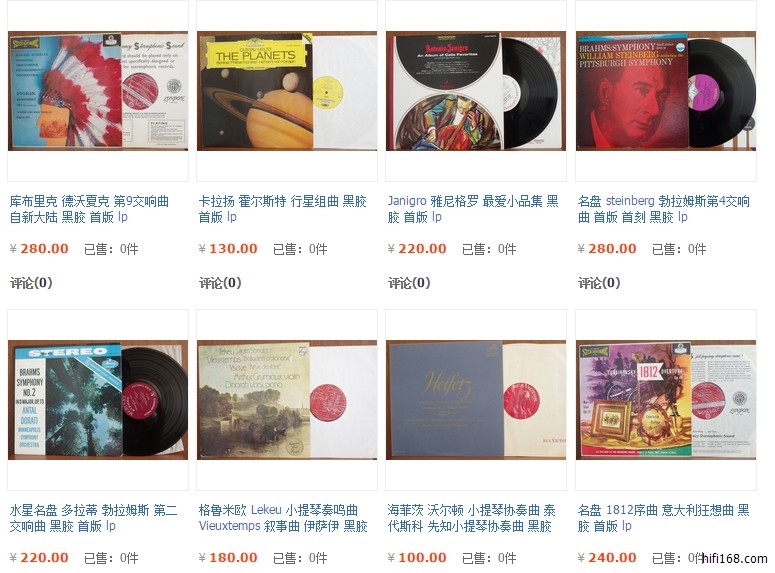This screenshot has width=775, height=573.
Task: Open the Brahms Steinberg Pittsburgh Symphony image
Action: pyautogui.click(x=666, y=91)
